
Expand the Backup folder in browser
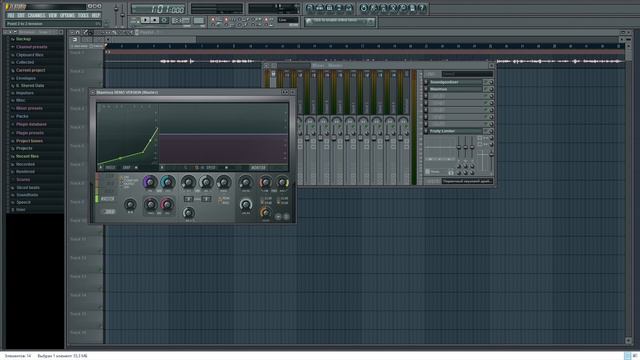[x=23, y=39]
